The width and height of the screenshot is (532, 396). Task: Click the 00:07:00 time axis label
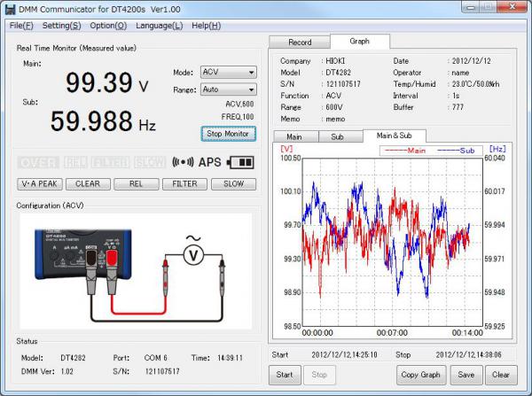(x=392, y=333)
